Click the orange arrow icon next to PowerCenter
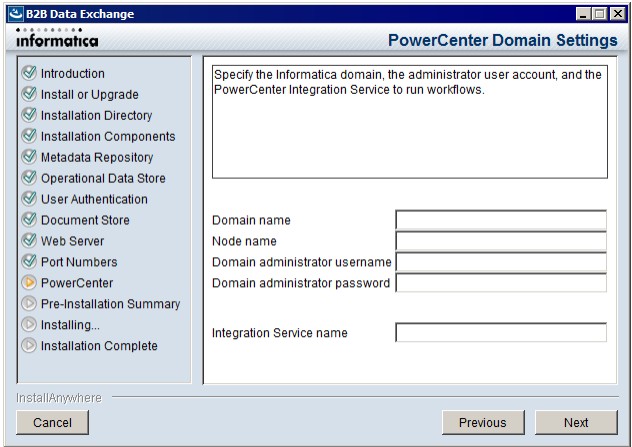The width and height of the screenshot is (632, 447). pyautogui.click(x=29, y=283)
